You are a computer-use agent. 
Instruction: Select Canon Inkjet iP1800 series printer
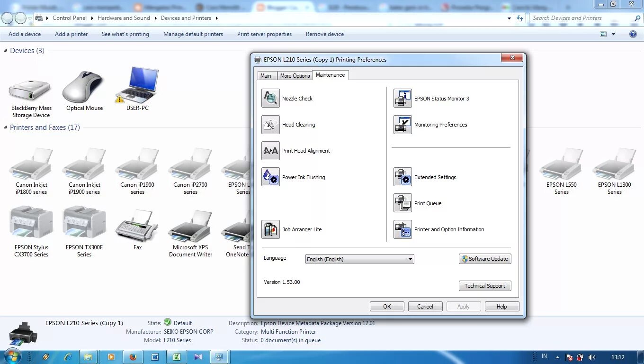click(x=31, y=171)
